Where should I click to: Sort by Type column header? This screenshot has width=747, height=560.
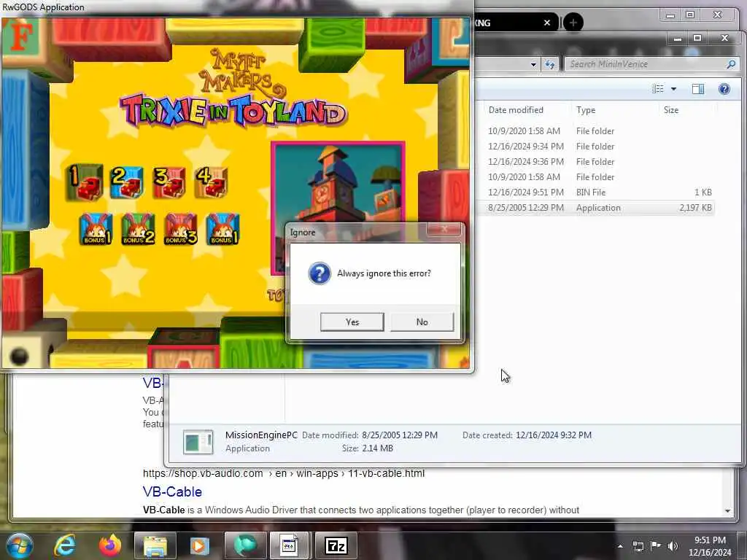pyautogui.click(x=586, y=110)
